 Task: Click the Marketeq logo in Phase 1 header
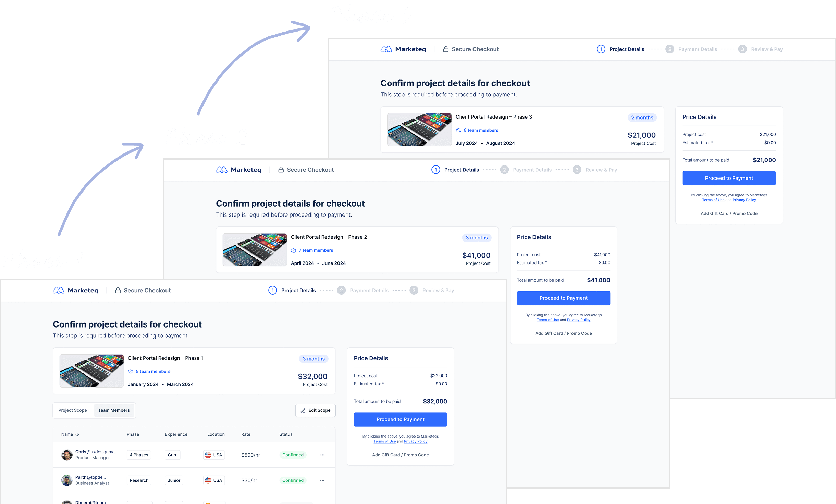point(75,291)
